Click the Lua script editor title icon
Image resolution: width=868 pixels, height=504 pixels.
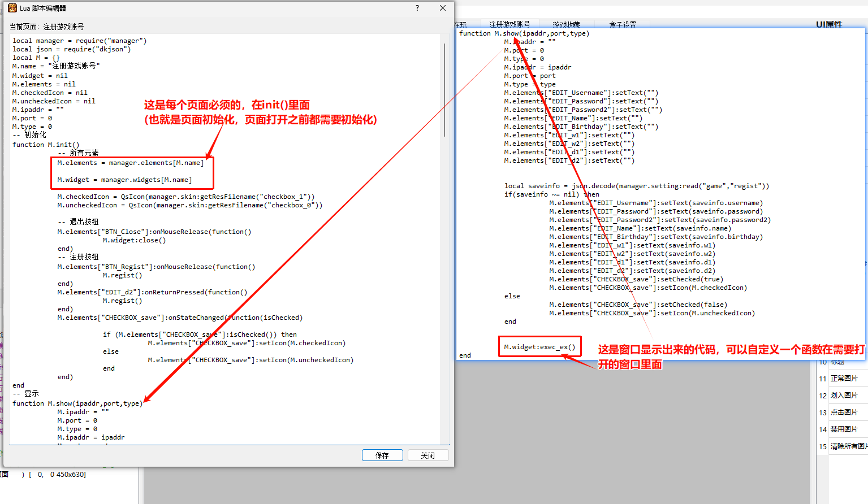point(12,8)
